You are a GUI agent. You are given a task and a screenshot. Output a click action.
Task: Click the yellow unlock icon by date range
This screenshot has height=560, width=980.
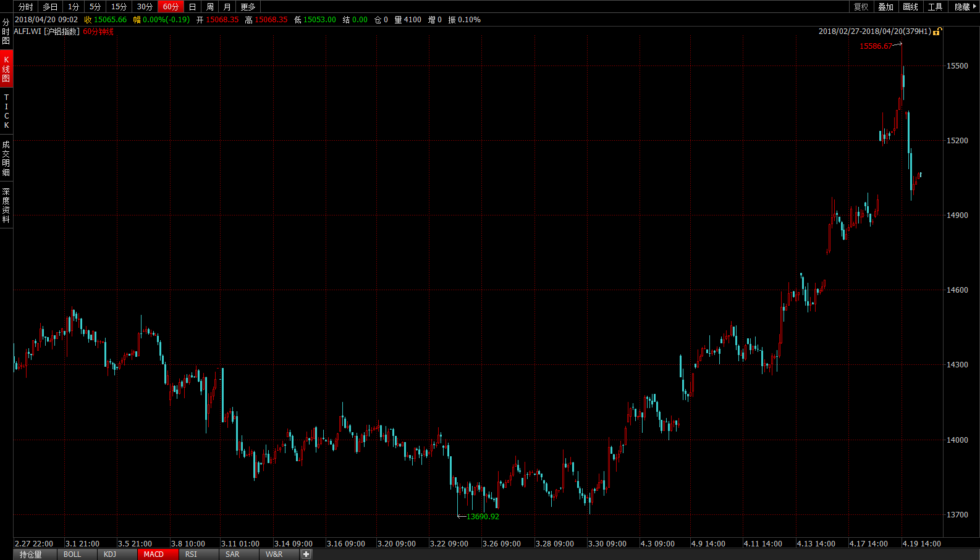pos(937,31)
